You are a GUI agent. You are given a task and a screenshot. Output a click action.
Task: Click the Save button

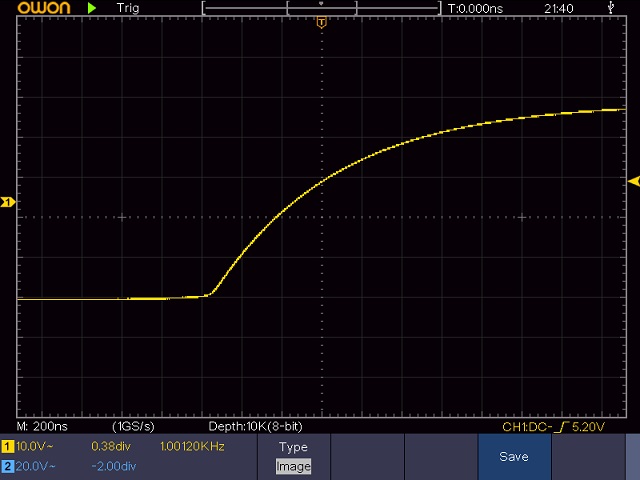(x=514, y=457)
